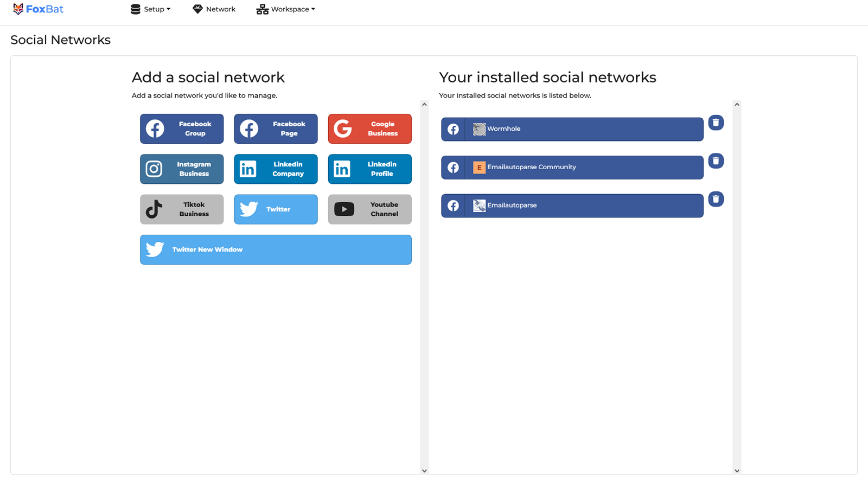Click the Twitter bird in the Twitter tile
868x488 pixels.
tap(249, 209)
